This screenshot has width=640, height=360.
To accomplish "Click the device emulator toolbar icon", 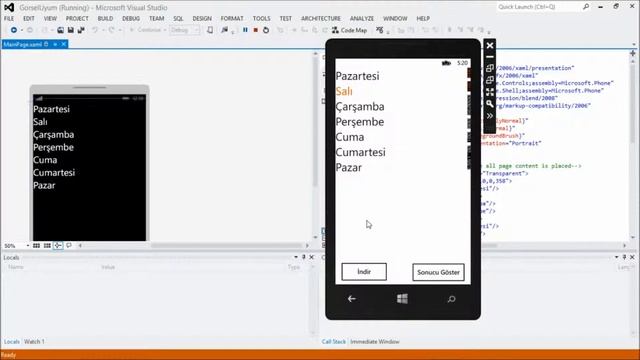I will coord(210,30).
